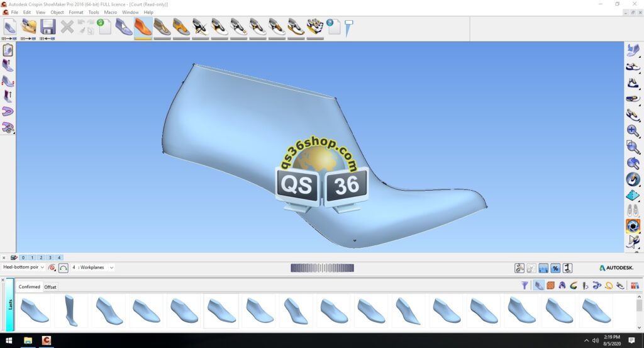Show lasts library category icon

(538, 285)
